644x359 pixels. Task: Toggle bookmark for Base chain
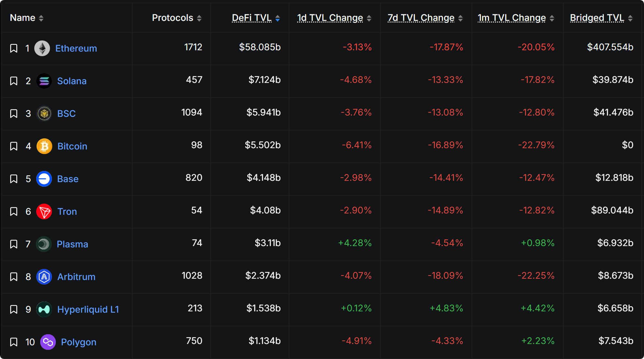pyautogui.click(x=14, y=179)
